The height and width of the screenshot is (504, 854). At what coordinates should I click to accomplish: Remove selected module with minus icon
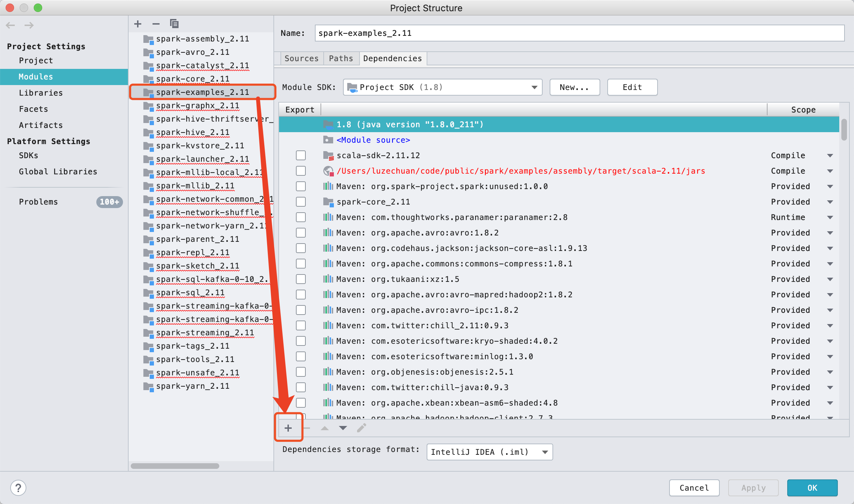[156, 24]
